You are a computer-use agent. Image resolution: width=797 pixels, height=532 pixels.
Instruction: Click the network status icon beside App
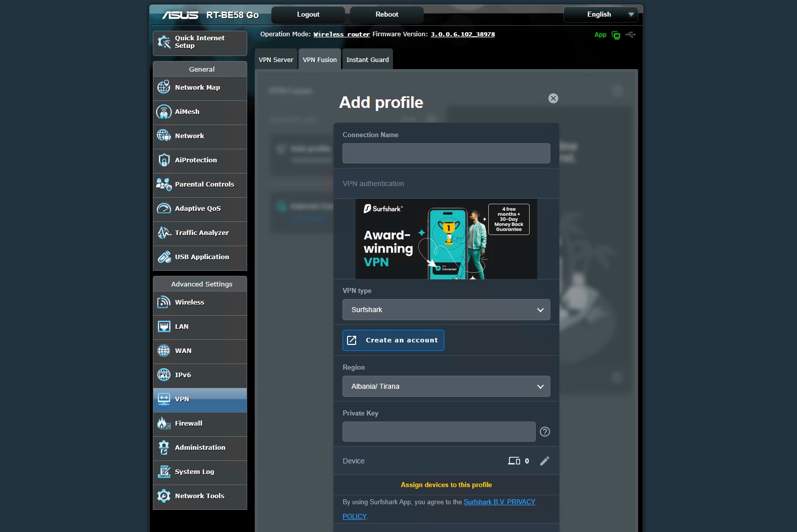[616, 35]
